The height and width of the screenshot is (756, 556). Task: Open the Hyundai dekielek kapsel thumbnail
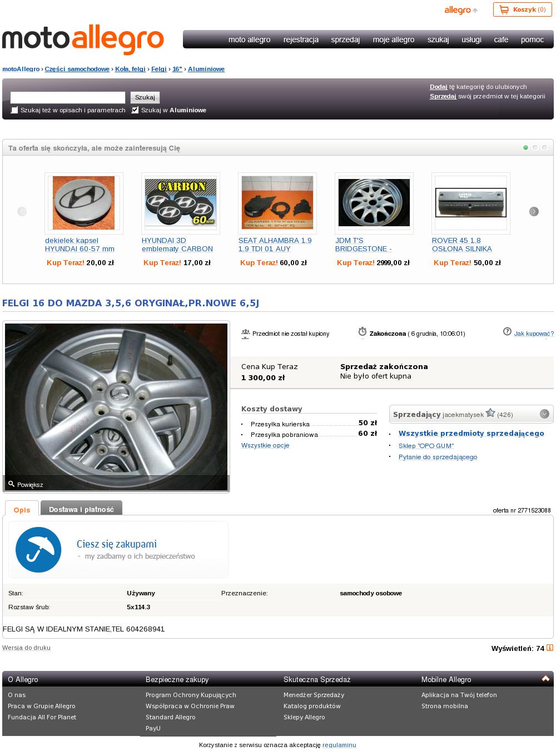click(x=84, y=203)
